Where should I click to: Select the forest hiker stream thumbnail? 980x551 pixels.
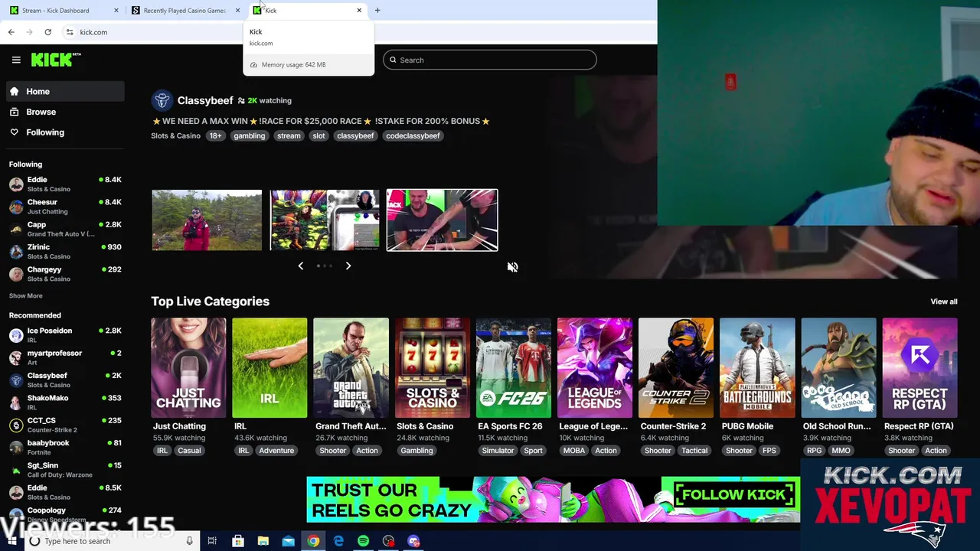207,220
